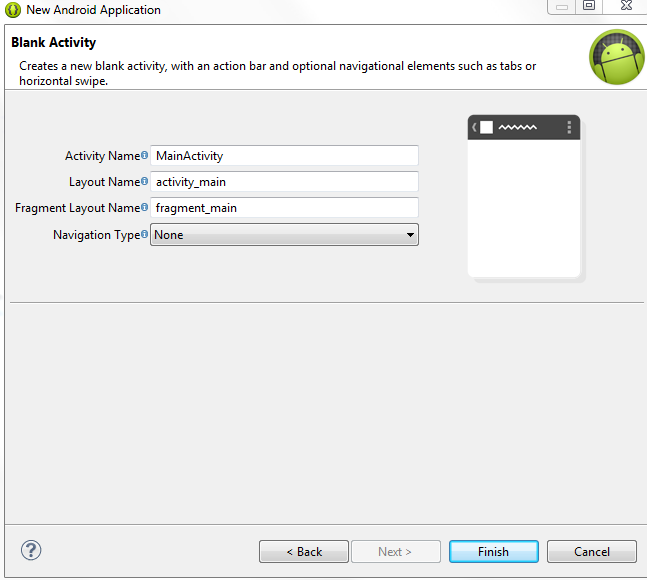The image size is (647, 580).
Task: Click the overflow dots in the preview action bar
Action: click(x=569, y=128)
